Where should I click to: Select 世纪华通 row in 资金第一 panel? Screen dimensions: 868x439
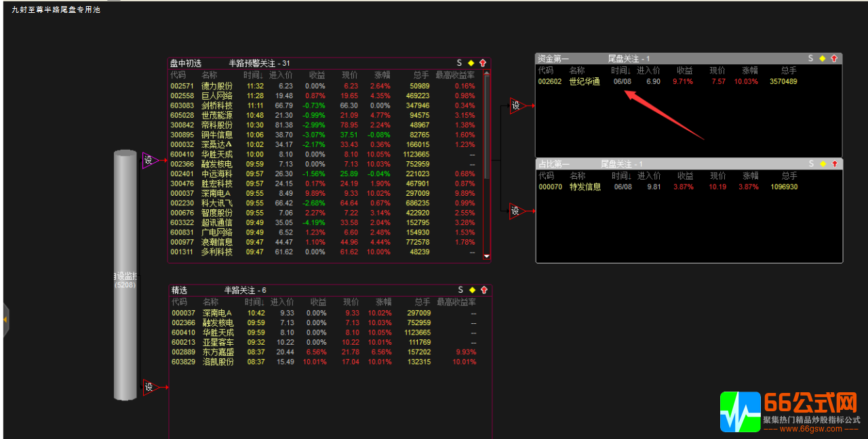pyautogui.click(x=585, y=81)
